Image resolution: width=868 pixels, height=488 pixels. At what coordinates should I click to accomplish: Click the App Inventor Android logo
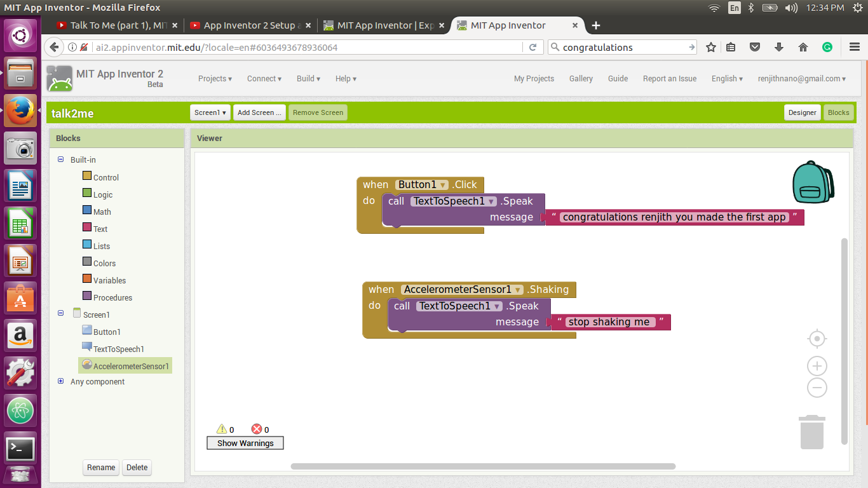60,78
